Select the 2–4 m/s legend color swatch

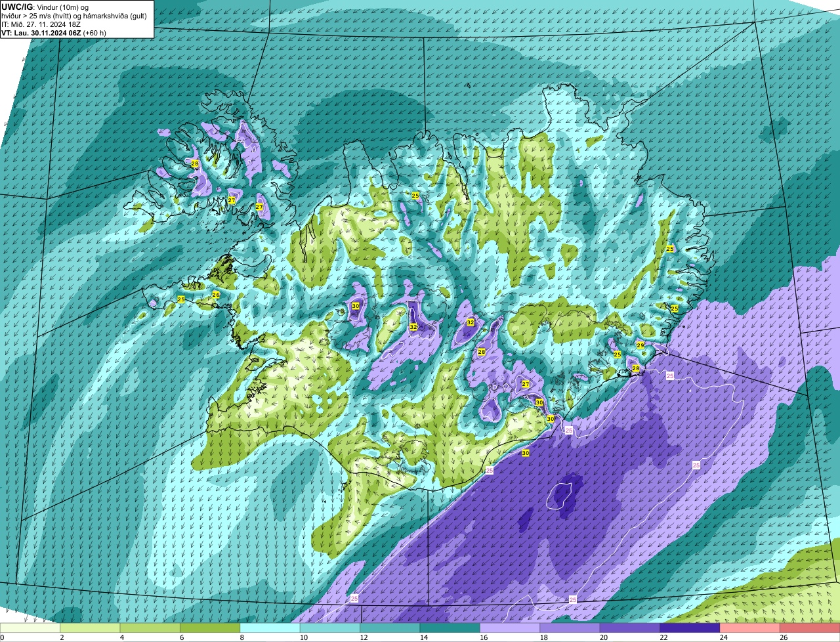coord(90,628)
